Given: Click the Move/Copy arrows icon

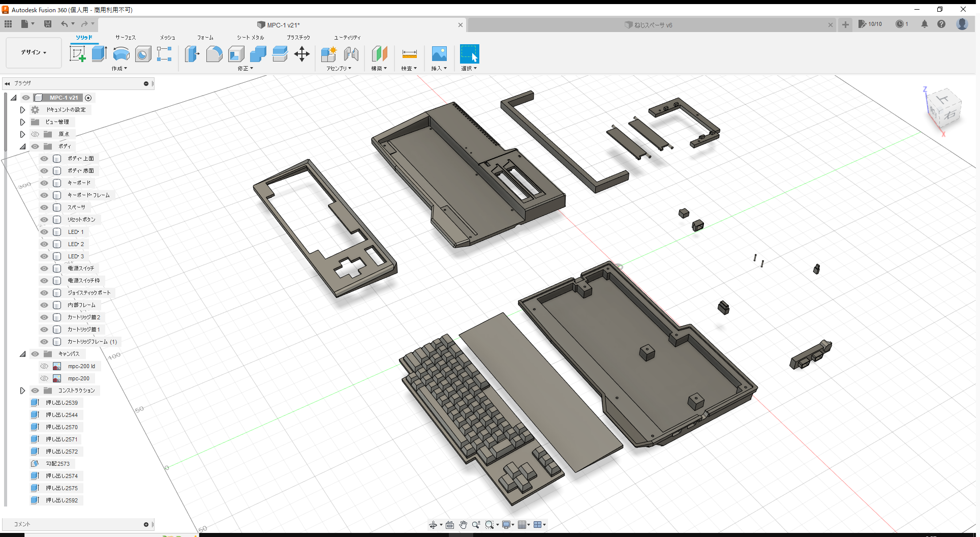Looking at the screenshot, I should [302, 53].
